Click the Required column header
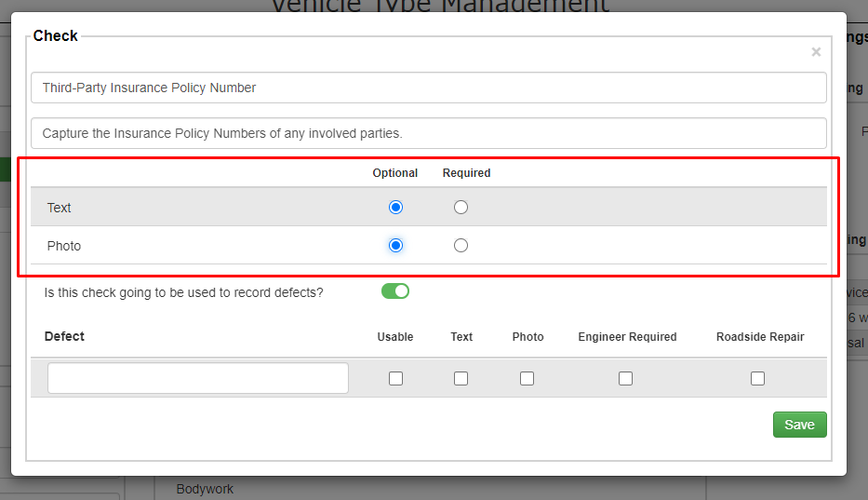Screen dimensions: 868x500 466,173
